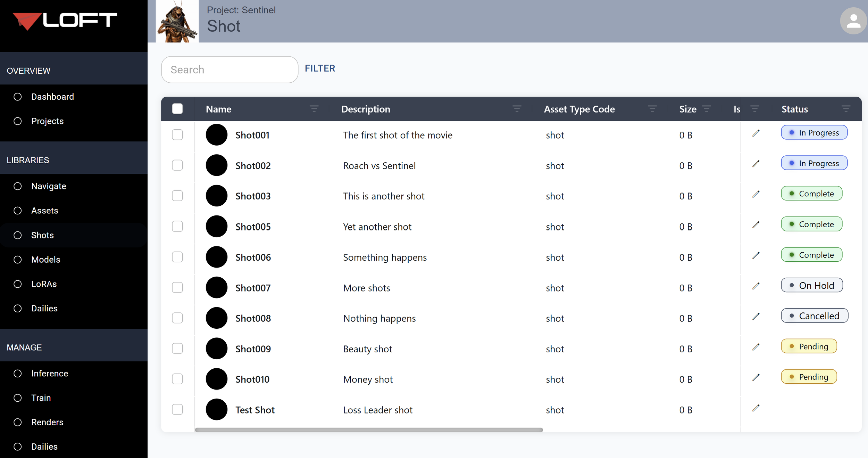Open the Asset Type Code column filter

tap(652, 109)
